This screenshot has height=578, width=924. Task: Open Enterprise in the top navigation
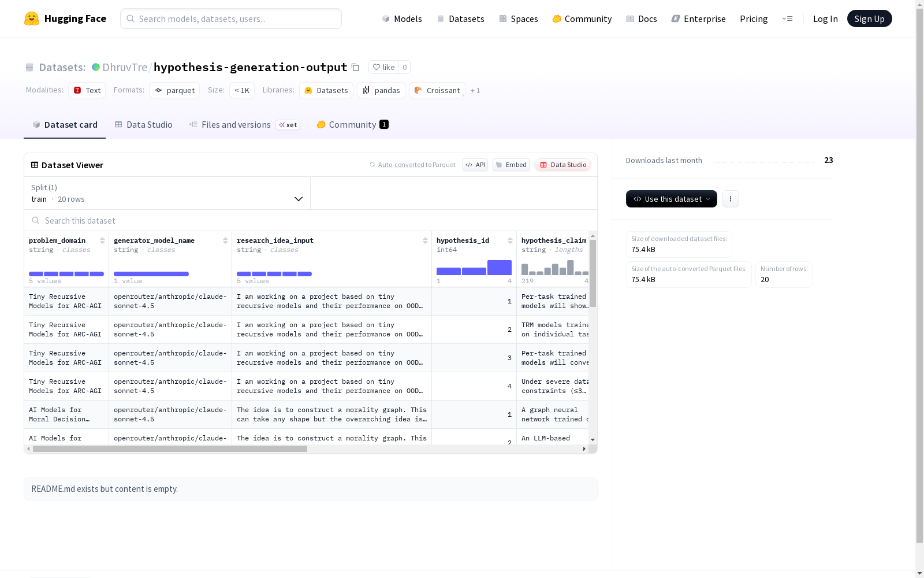(x=699, y=18)
